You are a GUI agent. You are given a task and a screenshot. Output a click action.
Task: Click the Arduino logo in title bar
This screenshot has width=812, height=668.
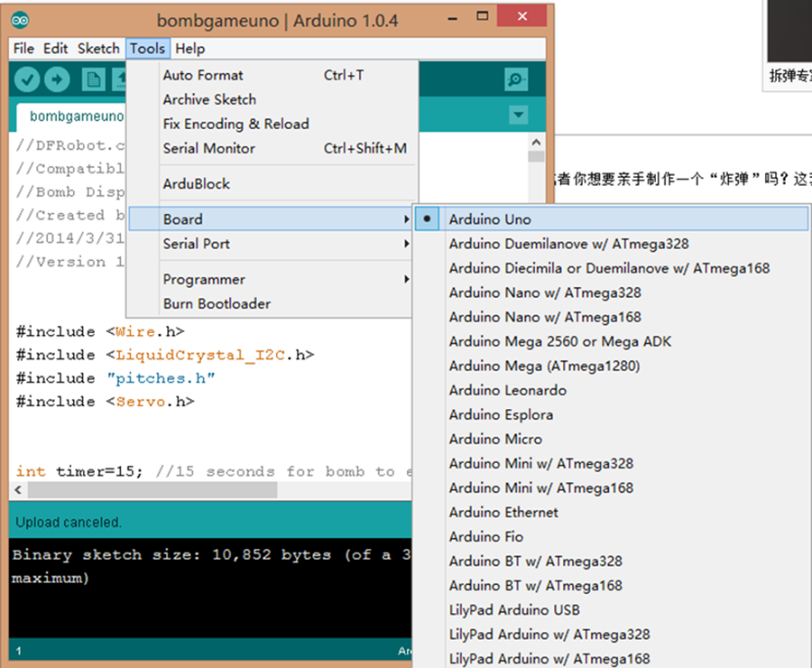pos(20,20)
